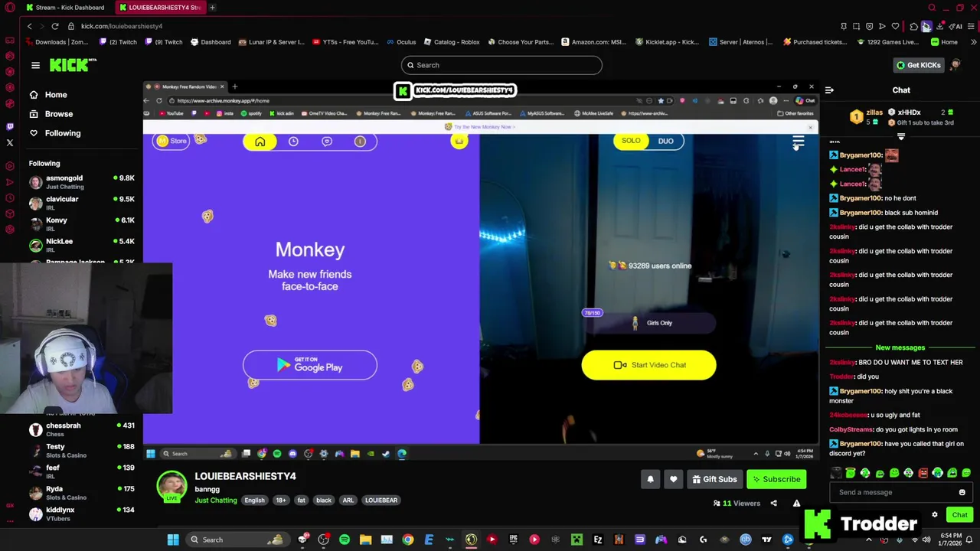Click the Windows taskbar Search box

[x=237, y=540]
